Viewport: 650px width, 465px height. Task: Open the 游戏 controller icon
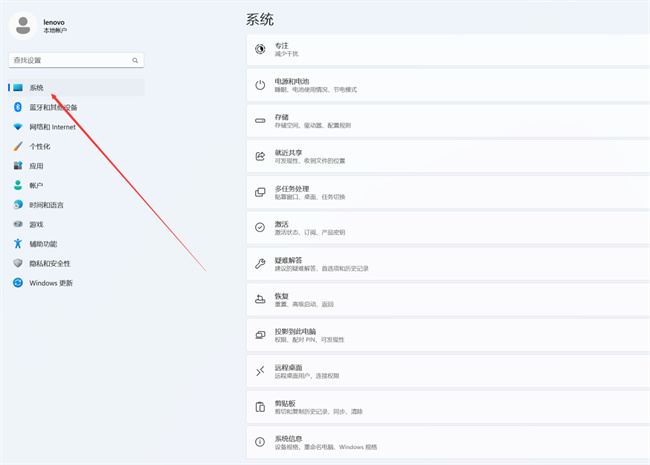tap(18, 224)
